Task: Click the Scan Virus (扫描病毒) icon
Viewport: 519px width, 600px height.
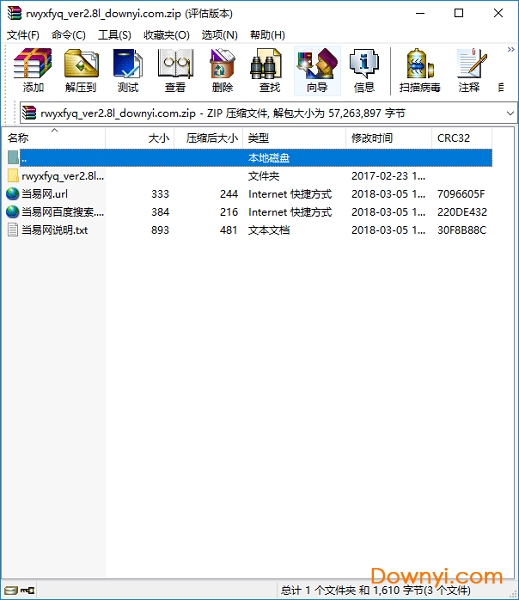Action: tap(420, 70)
